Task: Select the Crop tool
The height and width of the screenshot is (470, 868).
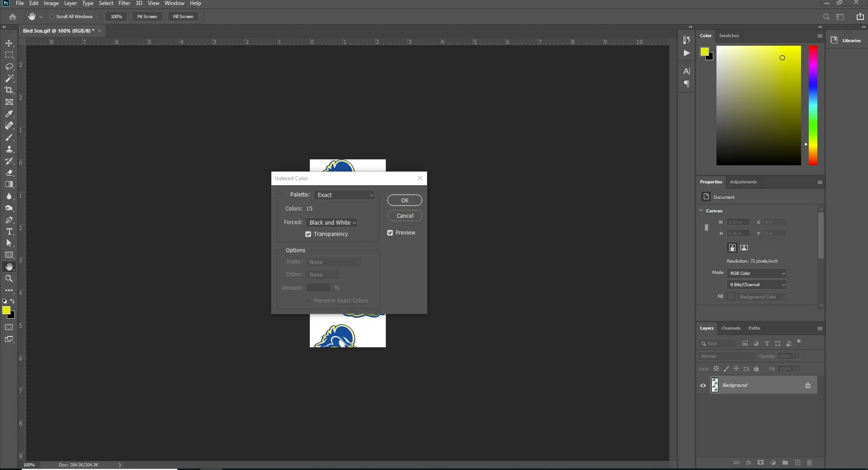Action: click(x=9, y=90)
